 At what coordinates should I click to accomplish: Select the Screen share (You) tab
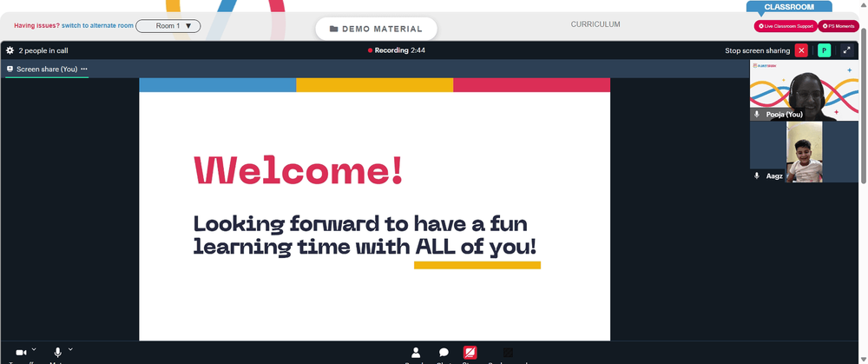click(x=47, y=69)
